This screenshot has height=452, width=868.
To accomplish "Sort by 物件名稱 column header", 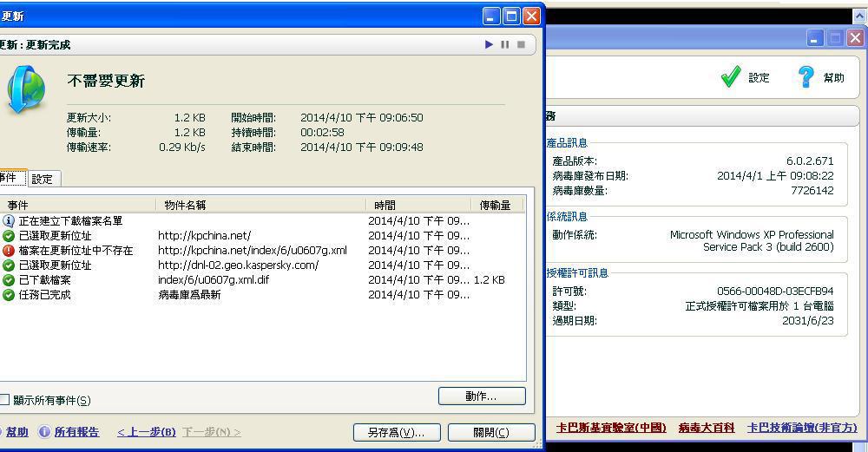I will (260, 206).
